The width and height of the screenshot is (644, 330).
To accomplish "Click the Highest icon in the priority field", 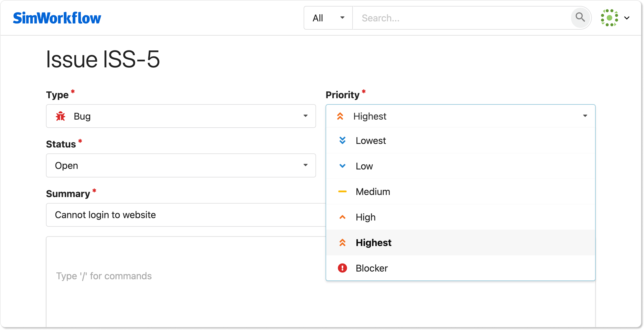I will 340,116.
